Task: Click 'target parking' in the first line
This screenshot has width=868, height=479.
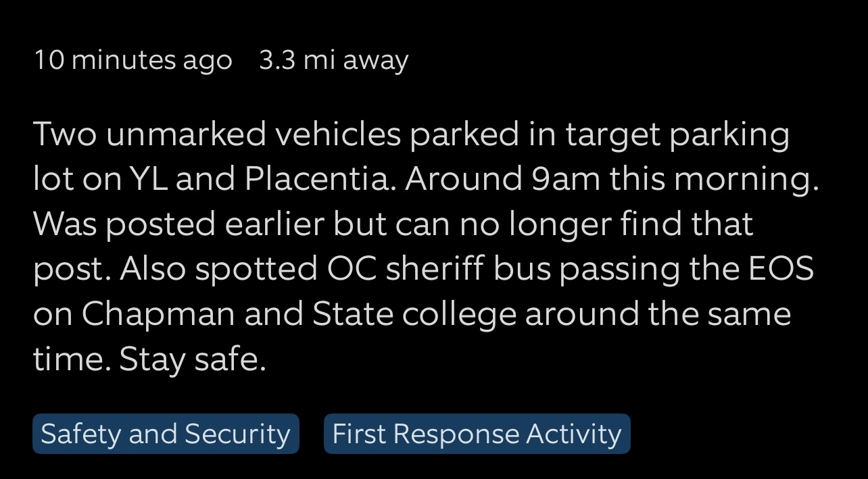Action: tap(677, 134)
